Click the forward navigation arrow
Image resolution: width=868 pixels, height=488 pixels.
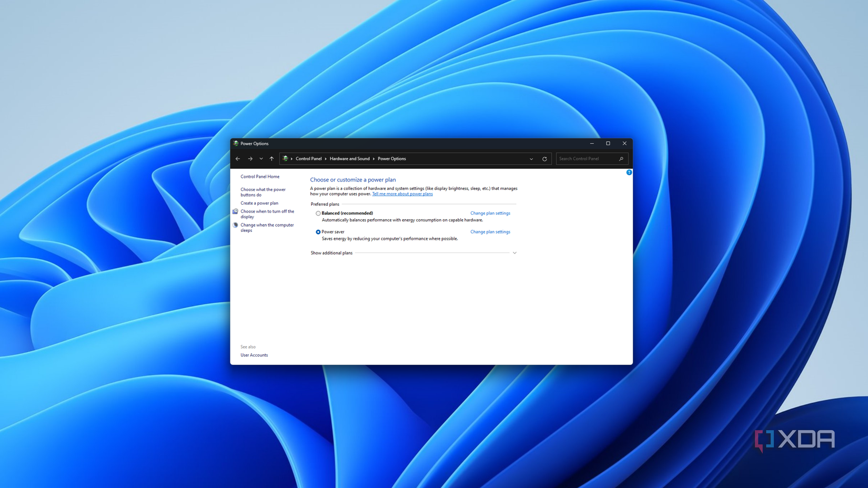[250, 159]
